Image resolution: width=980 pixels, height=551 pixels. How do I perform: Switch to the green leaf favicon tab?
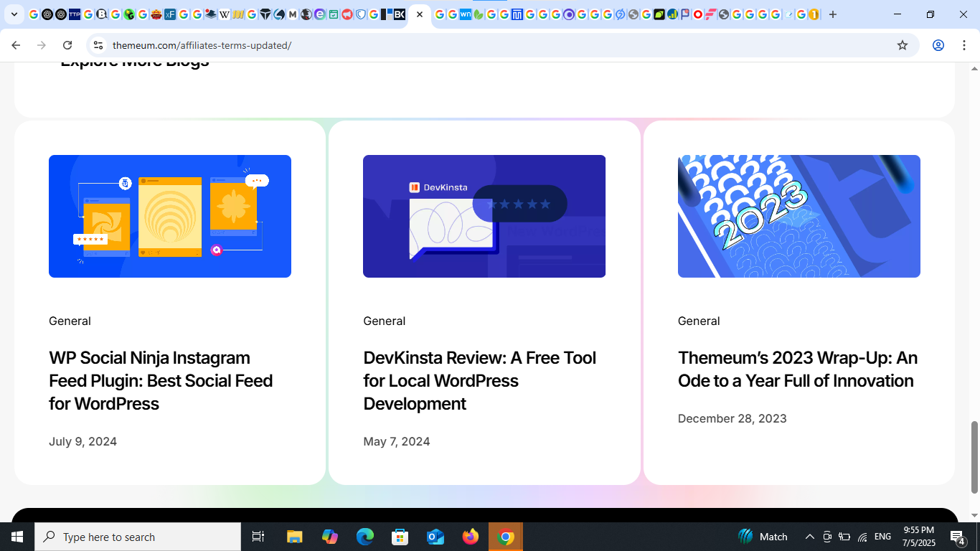[478, 14]
